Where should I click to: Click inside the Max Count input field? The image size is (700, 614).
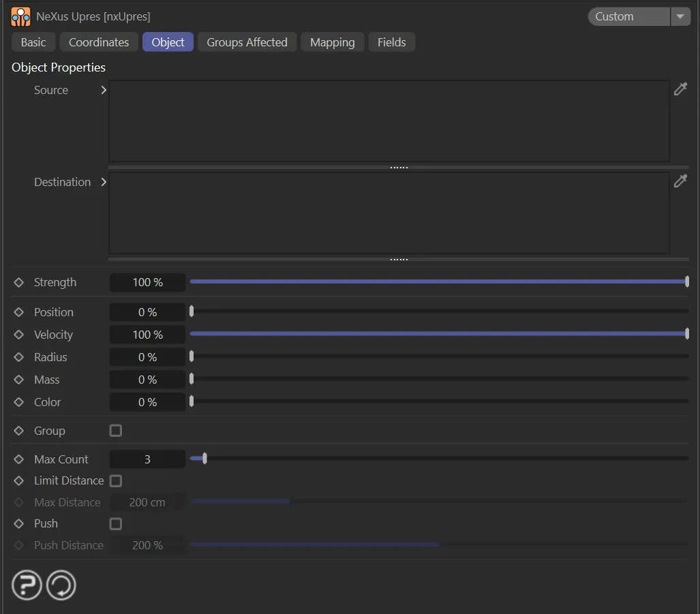click(147, 459)
